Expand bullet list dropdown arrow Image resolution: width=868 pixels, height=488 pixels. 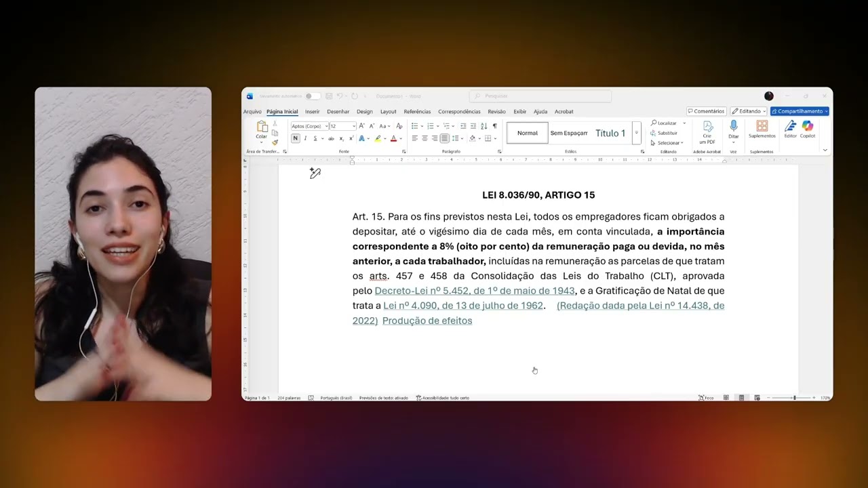point(422,126)
